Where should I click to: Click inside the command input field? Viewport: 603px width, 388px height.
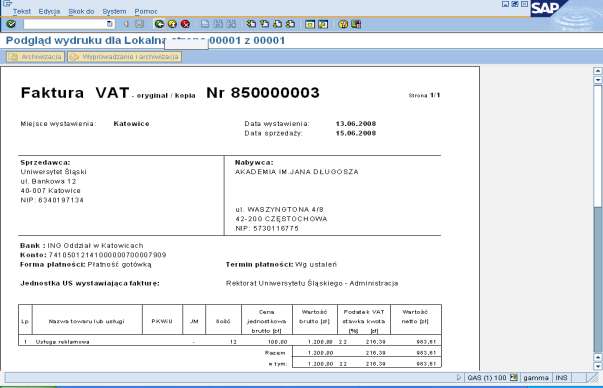tap(65, 24)
